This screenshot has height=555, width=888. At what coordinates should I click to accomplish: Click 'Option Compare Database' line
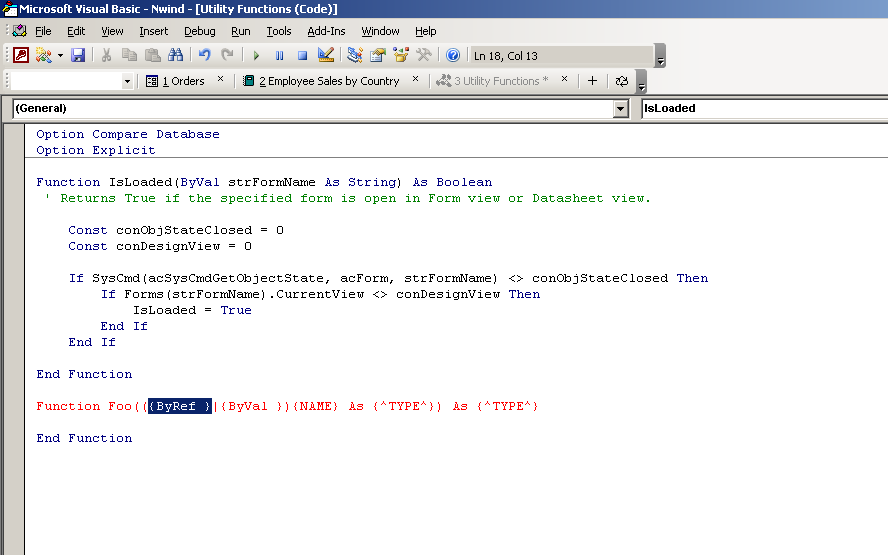coord(127,134)
